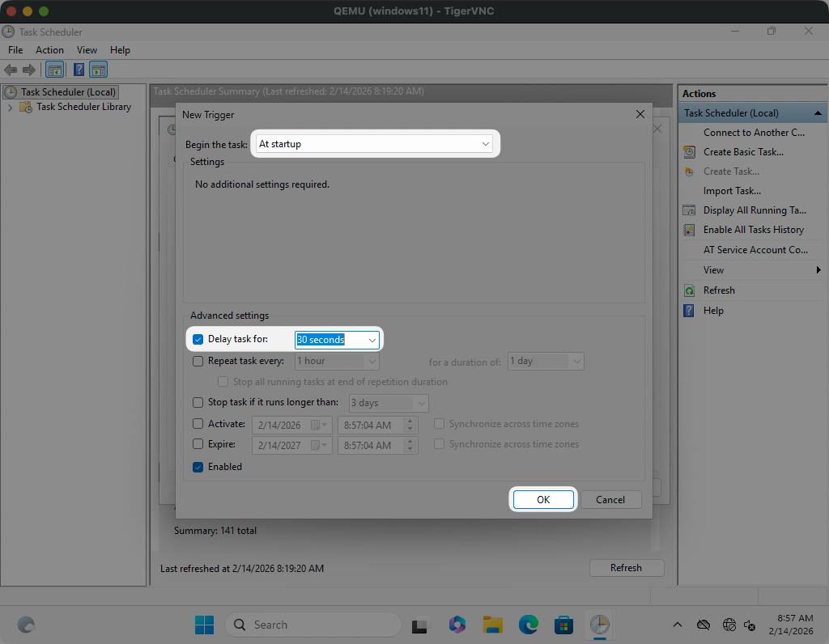Click the Show/Hide Console Tree icon
Image resolution: width=829 pixels, height=644 pixels.
pyautogui.click(x=55, y=70)
